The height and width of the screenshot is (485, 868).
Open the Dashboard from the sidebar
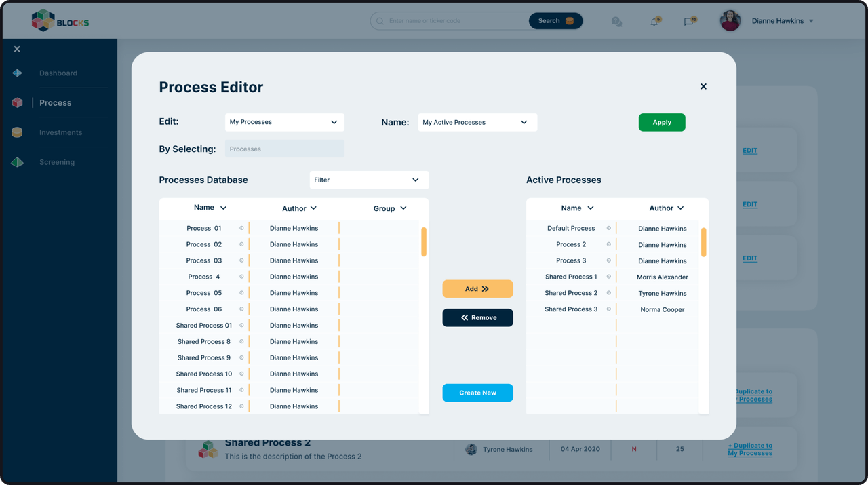tap(58, 73)
